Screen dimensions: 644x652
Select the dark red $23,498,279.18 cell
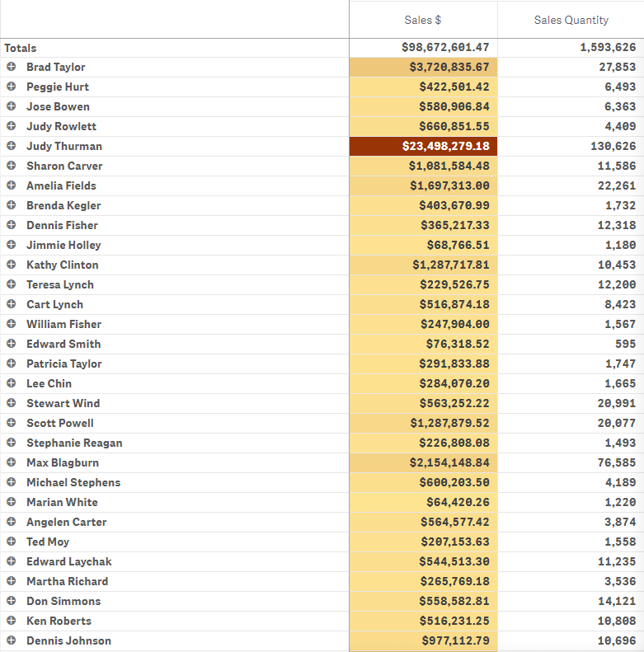coord(423,146)
